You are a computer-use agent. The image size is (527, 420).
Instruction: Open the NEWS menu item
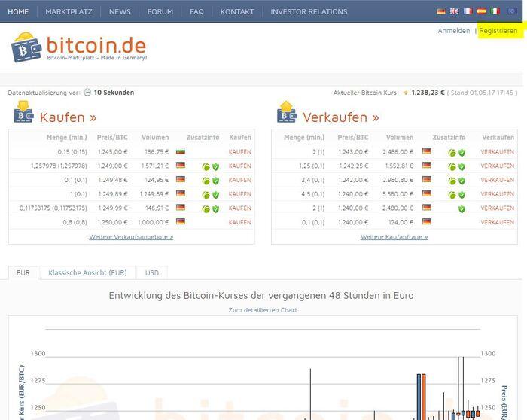coord(120,11)
